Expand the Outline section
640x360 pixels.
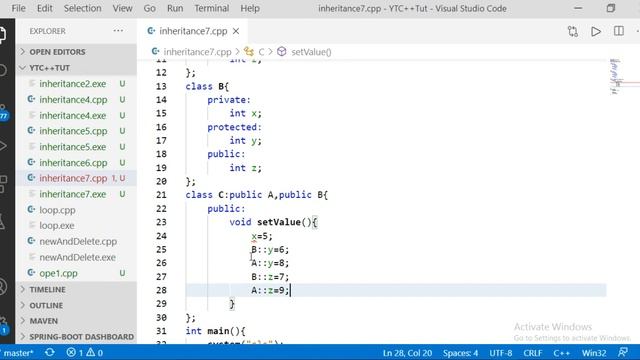(x=76, y=305)
